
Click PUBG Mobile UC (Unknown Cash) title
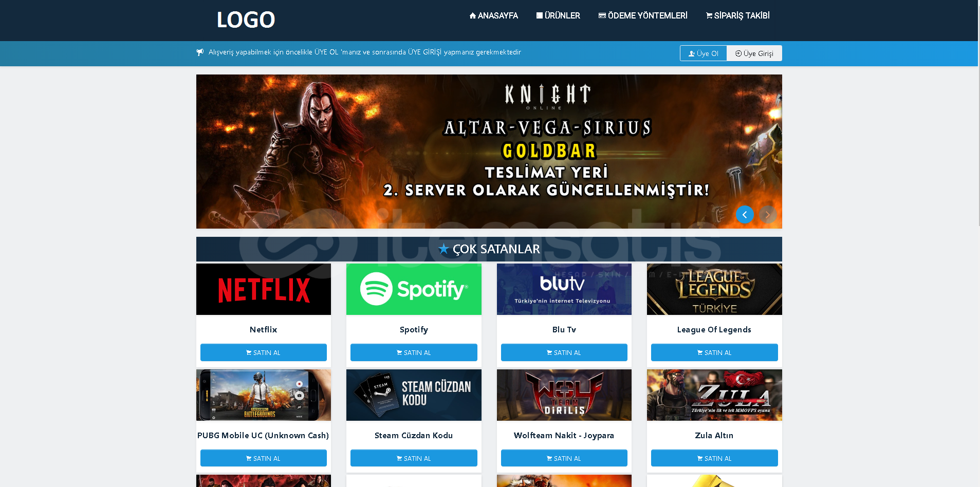tap(263, 436)
